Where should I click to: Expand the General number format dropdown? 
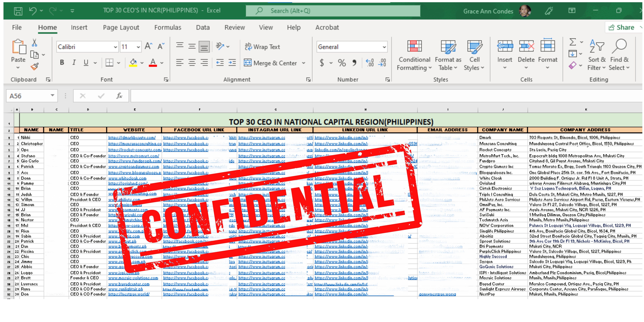[384, 47]
